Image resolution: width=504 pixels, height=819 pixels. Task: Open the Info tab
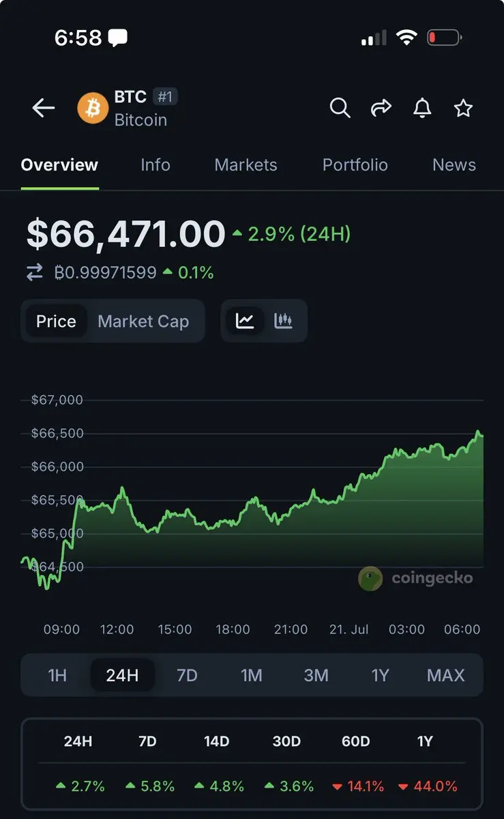pos(155,165)
